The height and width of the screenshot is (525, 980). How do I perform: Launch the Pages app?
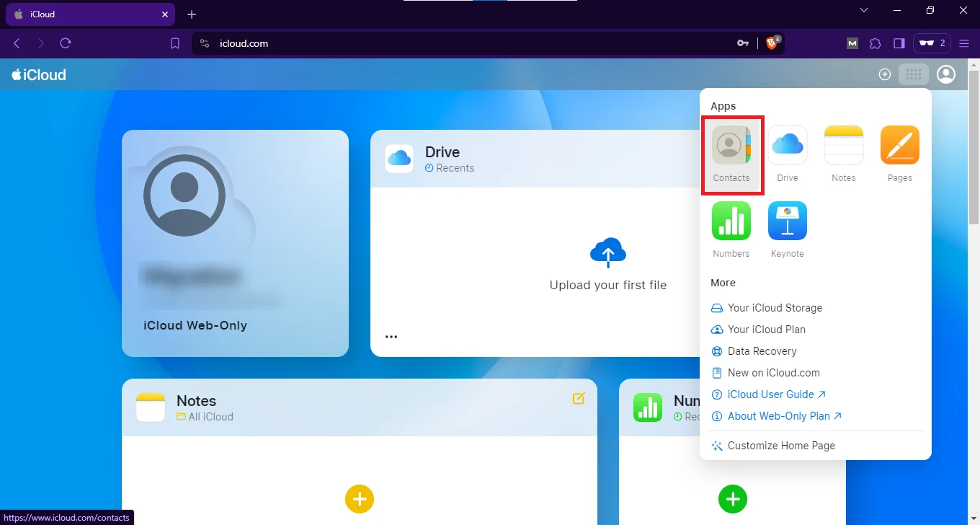[900, 154]
